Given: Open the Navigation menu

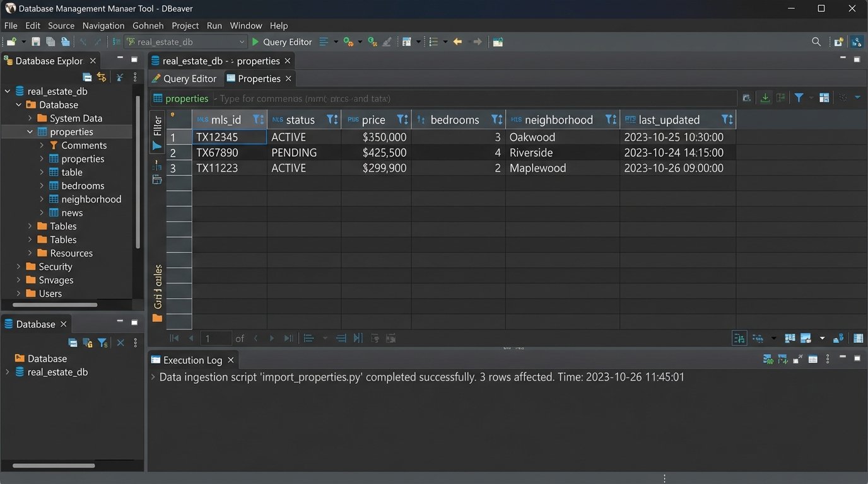Looking at the screenshot, I should [x=103, y=26].
